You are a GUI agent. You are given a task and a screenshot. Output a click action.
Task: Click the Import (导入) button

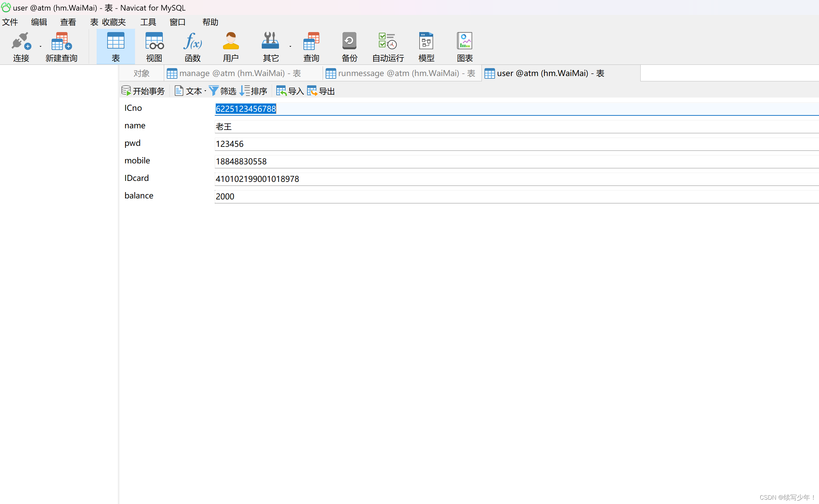tap(290, 91)
